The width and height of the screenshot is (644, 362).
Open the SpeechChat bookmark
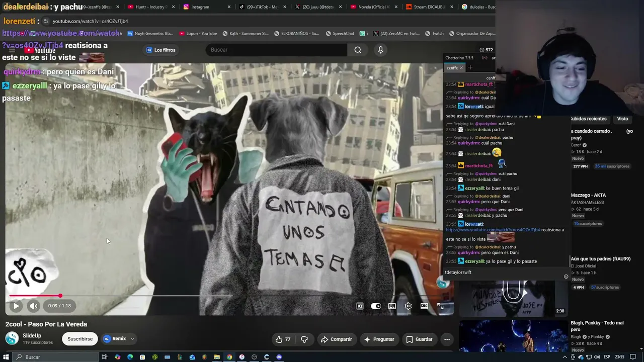point(340,34)
